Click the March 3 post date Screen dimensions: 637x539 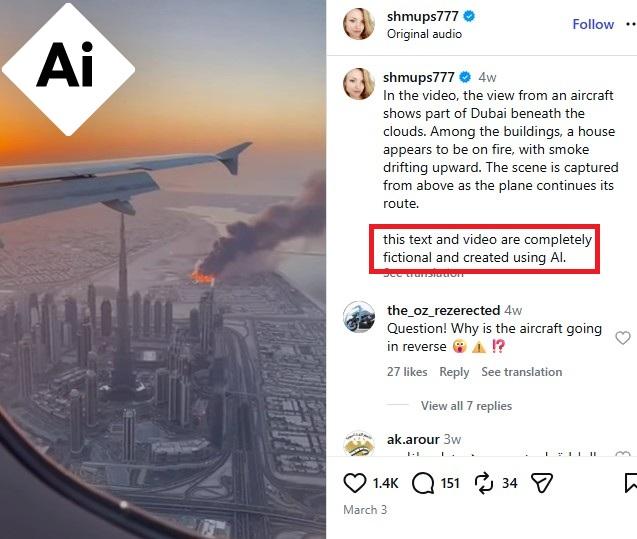[365, 510]
